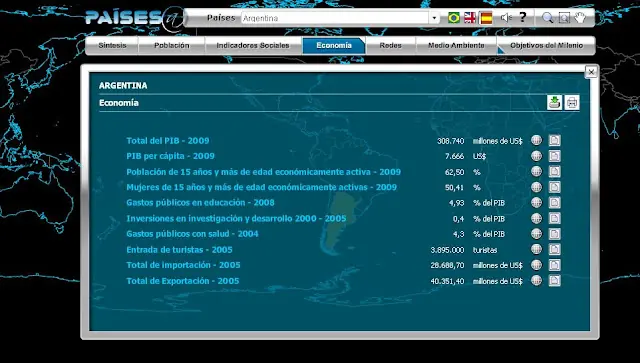Select the magnifying glass zoom tool
Screen dimensions: 640x363
pos(547,18)
